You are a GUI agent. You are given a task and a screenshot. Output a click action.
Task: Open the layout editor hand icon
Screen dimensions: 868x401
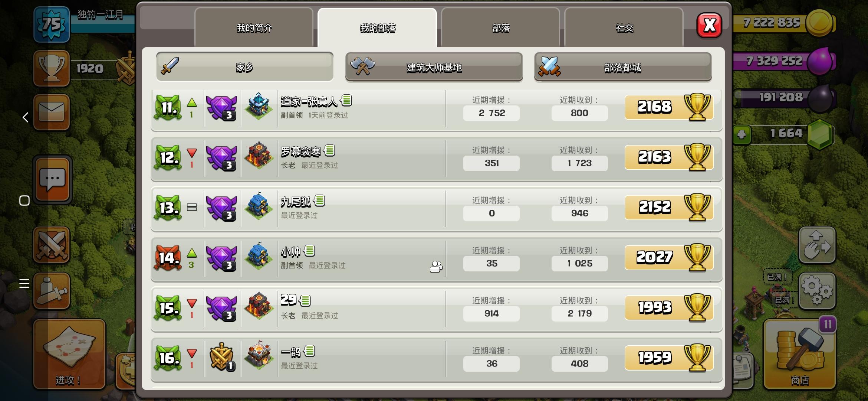click(817, 245)
